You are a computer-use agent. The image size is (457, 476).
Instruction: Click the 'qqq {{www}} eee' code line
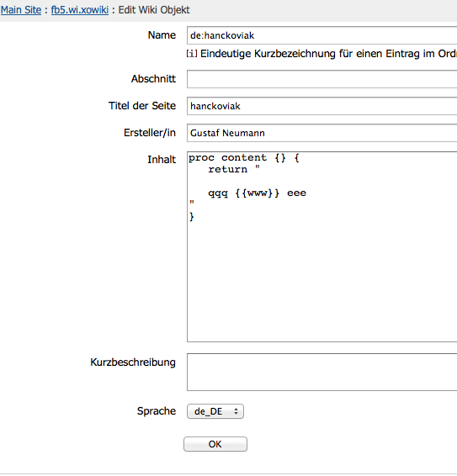tap(257, 193)
